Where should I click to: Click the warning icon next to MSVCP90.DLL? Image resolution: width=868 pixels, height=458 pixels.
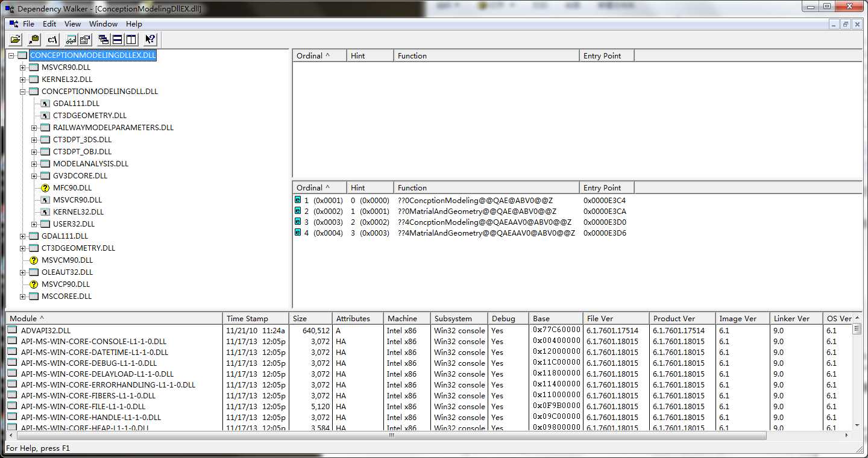34,284
